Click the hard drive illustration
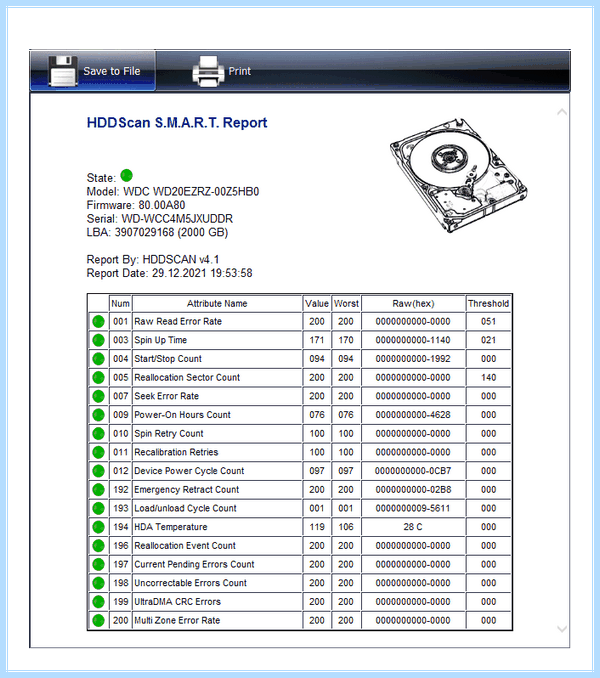This screenshot has height=678, width=600. click(x=459, y=175)
